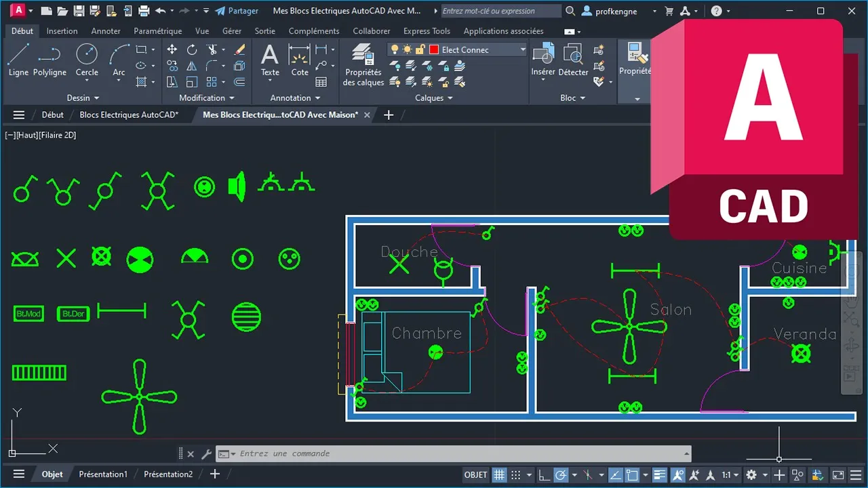Expand the Calques panel
868x488 pixels.
coord(433,98)
